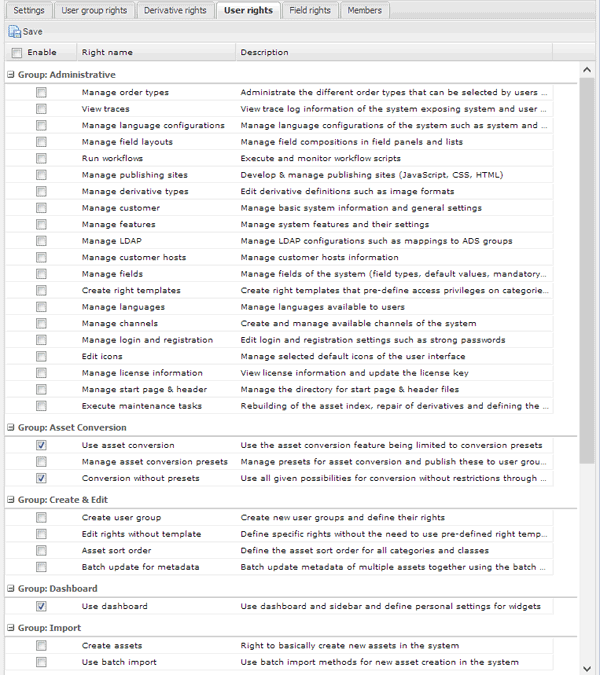Open the Members tab
Screen dimensions: 600x675
[365, 10]
